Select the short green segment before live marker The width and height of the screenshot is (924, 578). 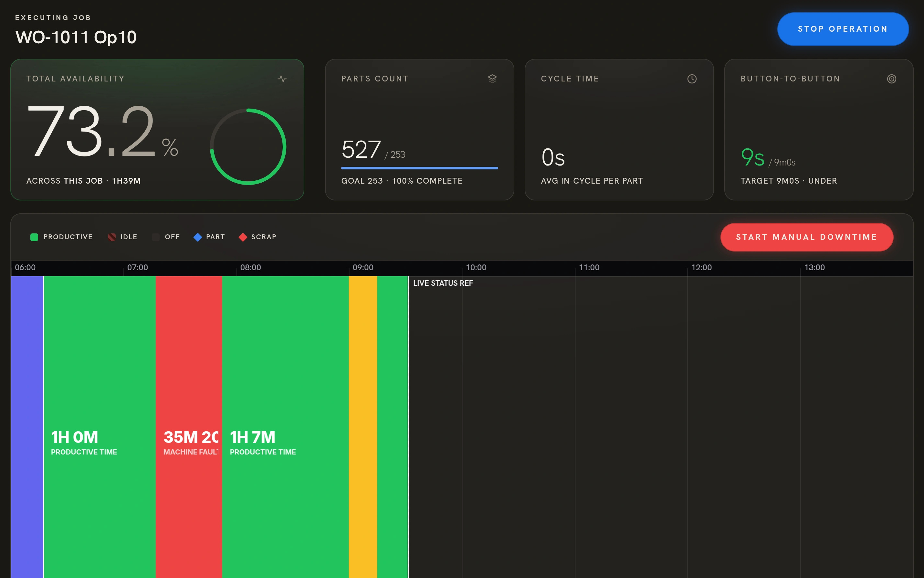[x=392, y=427]
